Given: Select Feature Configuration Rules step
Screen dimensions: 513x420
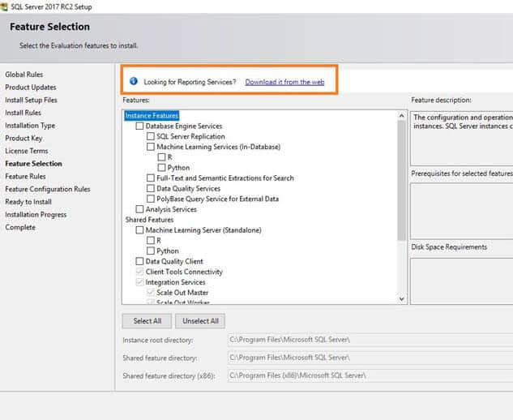Looking at the screenshot, I should click(x=48, y=189).
